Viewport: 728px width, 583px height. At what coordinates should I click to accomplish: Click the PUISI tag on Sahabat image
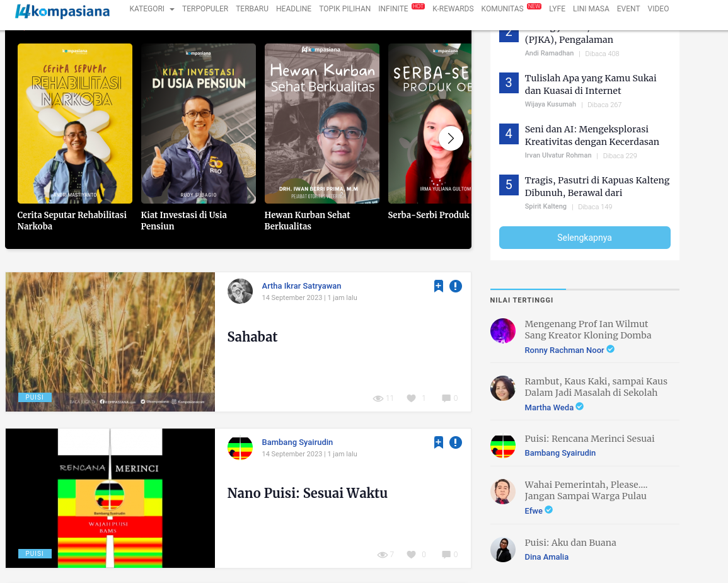[x=35, y=397]
